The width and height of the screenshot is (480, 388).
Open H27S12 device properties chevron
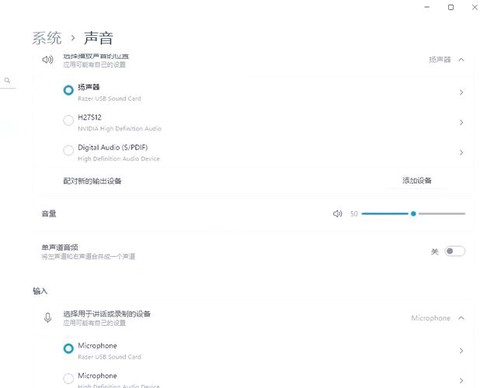(x=461, y=122)
